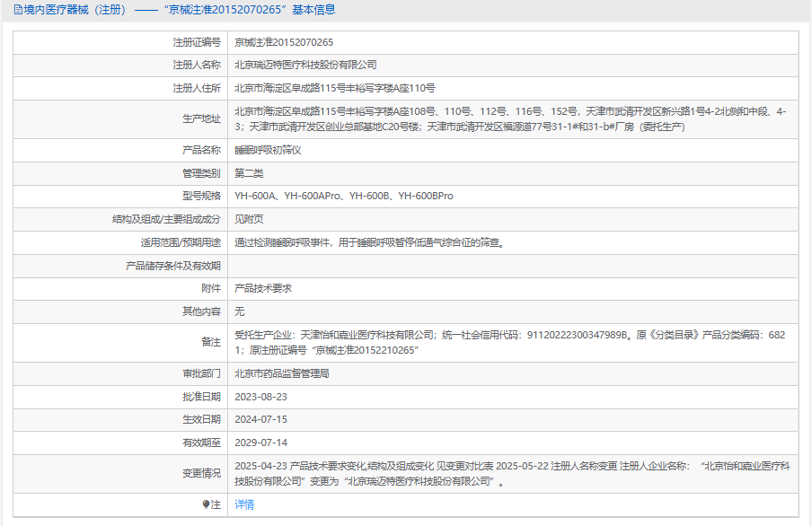Select the page title 境内医疗器械（注册）基本信息
Viewport: 812px width, 526px height.
(174, 10)
